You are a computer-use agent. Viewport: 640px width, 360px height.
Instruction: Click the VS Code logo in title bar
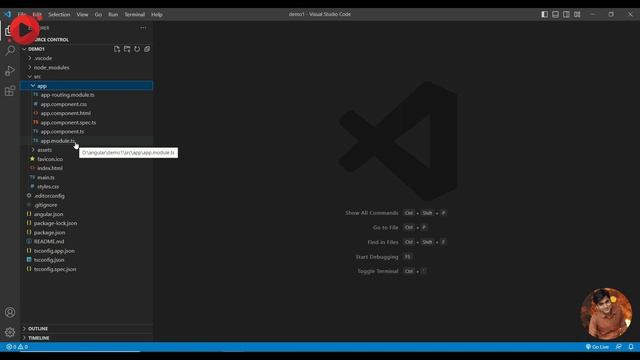[8, 14]
